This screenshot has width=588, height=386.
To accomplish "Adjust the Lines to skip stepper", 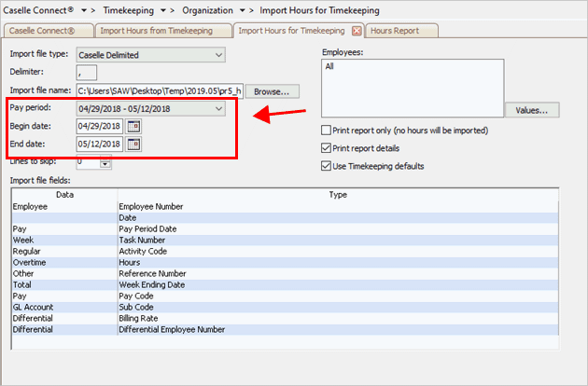I will pyautogui.click(x=105, y=163).
